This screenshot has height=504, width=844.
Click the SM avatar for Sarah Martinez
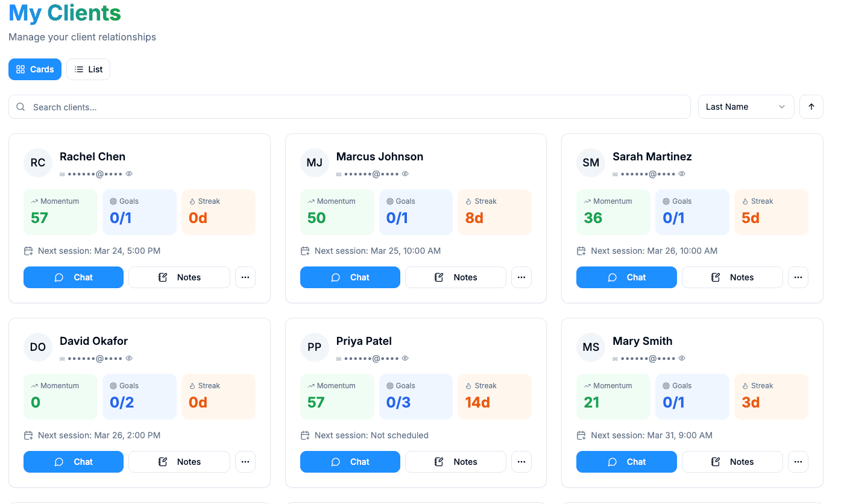coord(591,163)
